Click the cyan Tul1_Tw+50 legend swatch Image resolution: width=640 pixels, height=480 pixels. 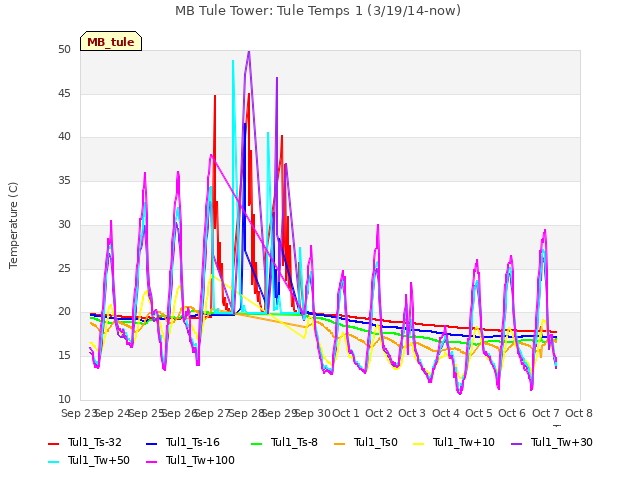(x=53, y=462)
